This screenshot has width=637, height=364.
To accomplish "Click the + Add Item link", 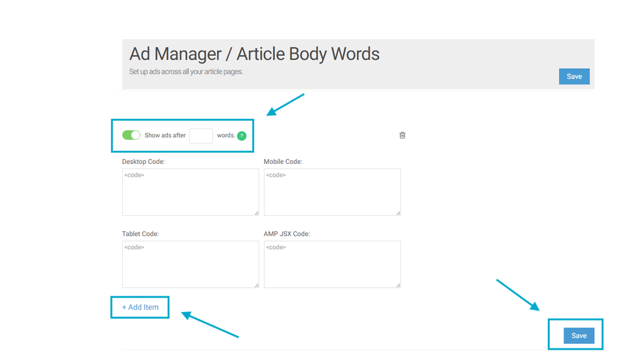I will 140,307.
